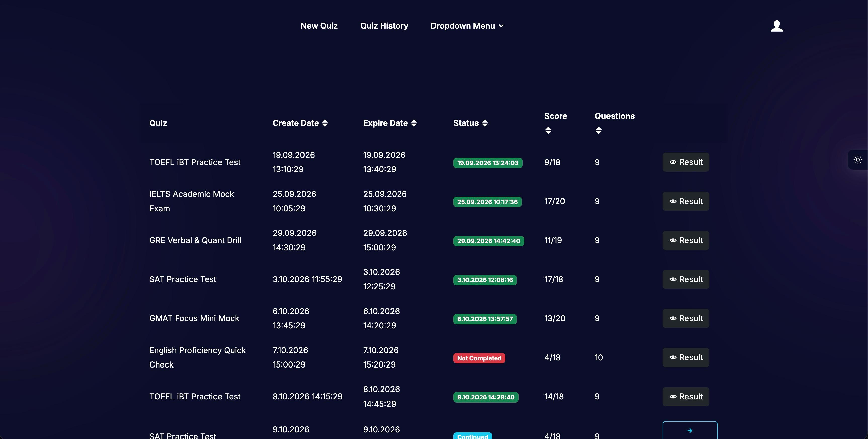View Result for GRE Verbal & Quant Drill

[686, 240]
